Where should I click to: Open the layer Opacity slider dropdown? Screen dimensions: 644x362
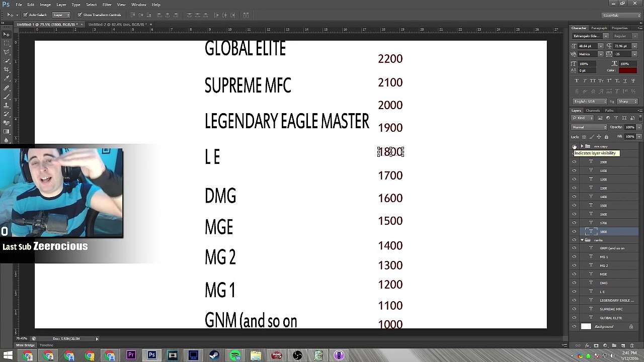pos(639,127)
